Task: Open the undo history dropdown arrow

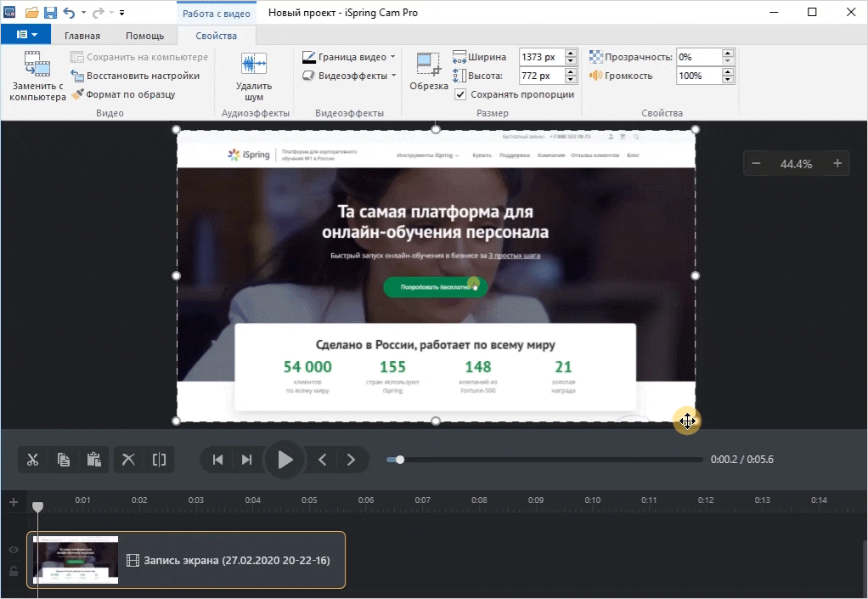Action: (x=83, y=12)
